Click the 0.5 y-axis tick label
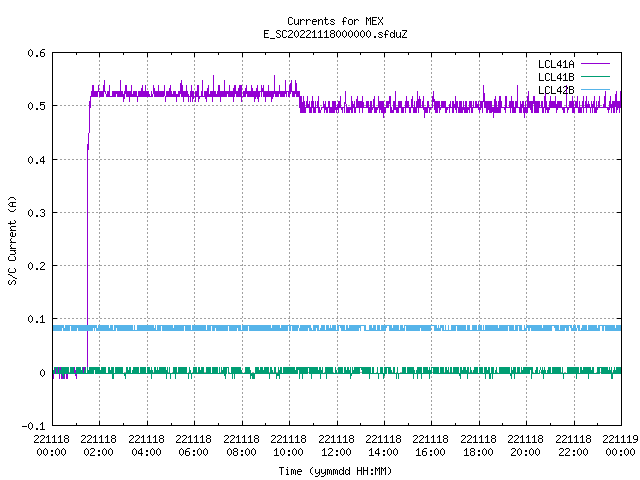The width and height of the screenshot is (640, 480). click(x=36, y=106)
